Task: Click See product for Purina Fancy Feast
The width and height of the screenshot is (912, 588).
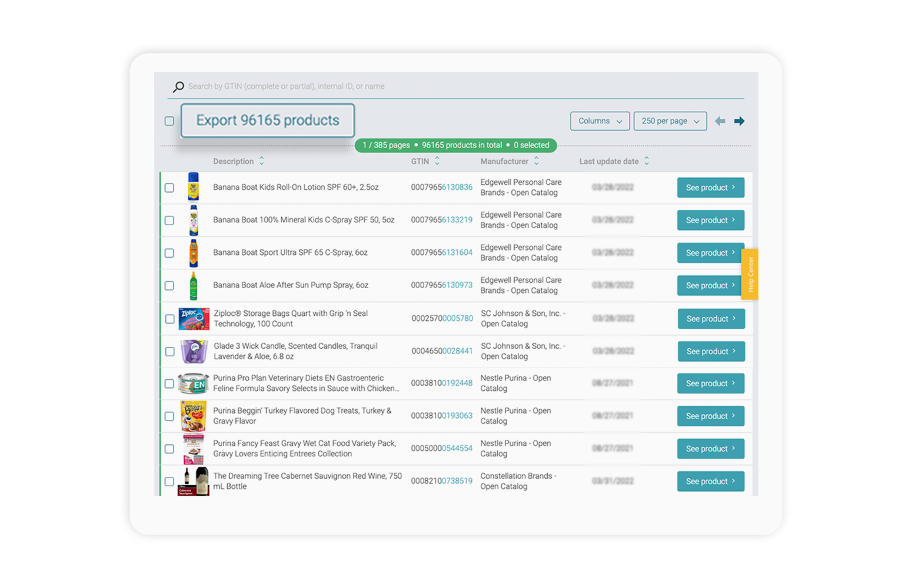Action: pos(711,449)
